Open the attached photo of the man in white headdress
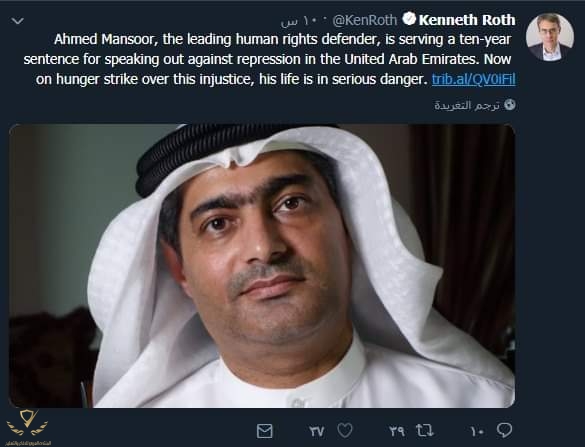Screen dimensions: 585x447 pyautogui.click(x=262, y=266)
